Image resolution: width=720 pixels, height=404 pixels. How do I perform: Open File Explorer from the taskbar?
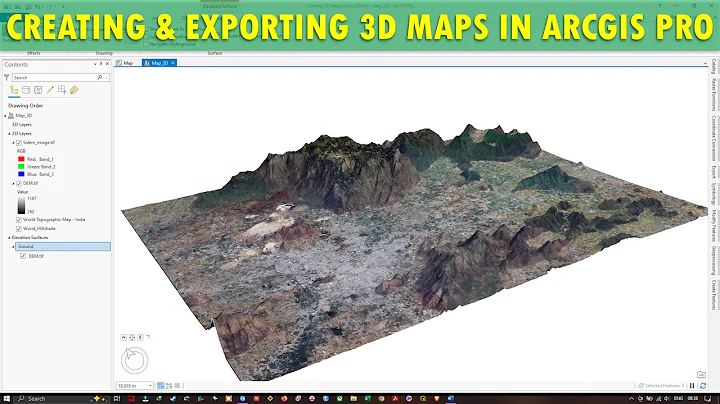pos(353,398)
